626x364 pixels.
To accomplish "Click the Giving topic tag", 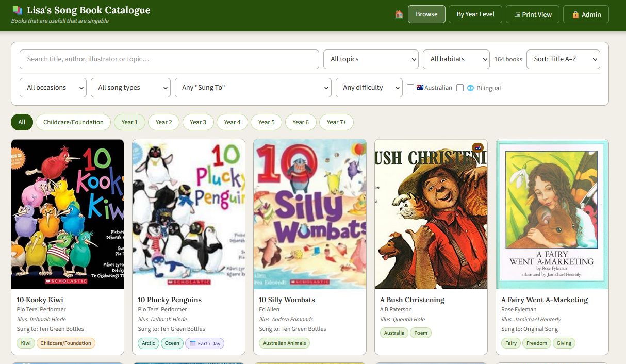I will [564, 343].
